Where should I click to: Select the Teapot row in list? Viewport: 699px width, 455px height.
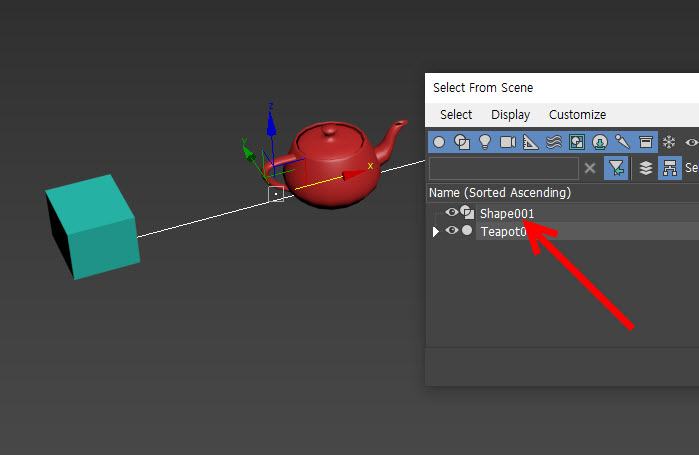[x=588, y=231]
